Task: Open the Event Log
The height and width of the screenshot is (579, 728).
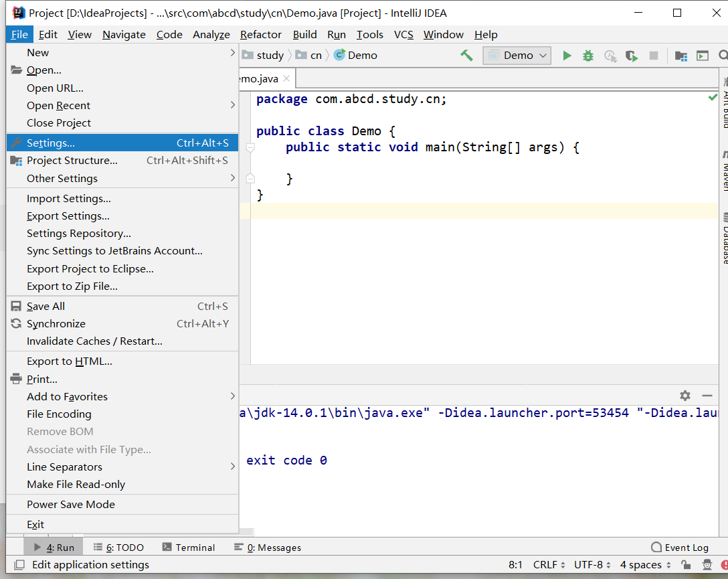Action: [x=680, y=548]
